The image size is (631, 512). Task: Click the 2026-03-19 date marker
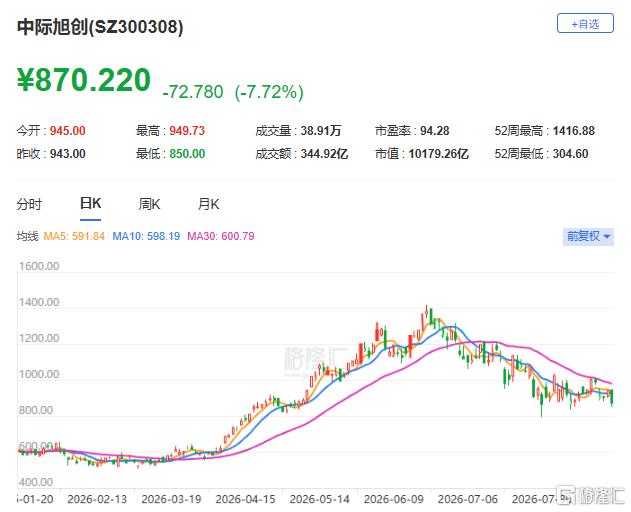(171, 499)
